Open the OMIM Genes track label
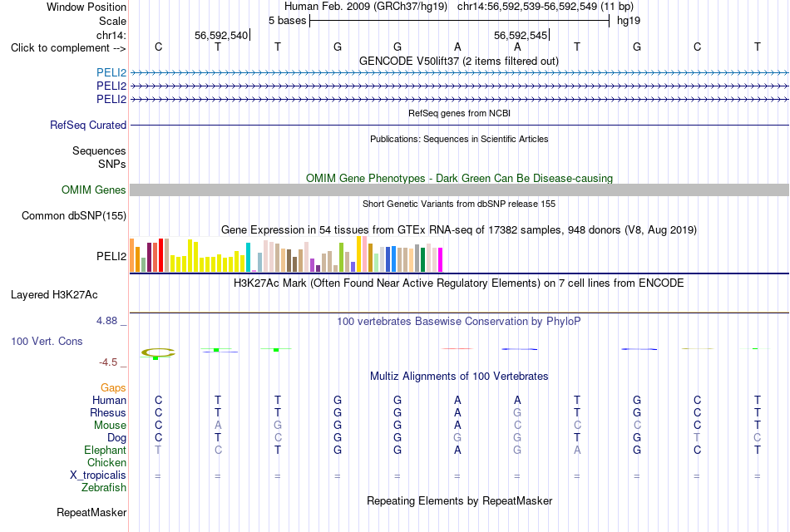790x532 pixels. (94, 190)
